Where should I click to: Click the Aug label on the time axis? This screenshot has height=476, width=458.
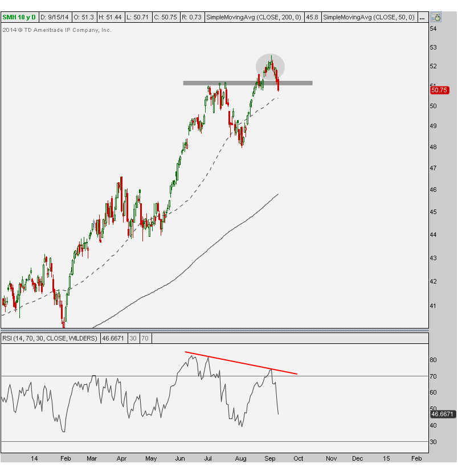click(x=240, y=458)
